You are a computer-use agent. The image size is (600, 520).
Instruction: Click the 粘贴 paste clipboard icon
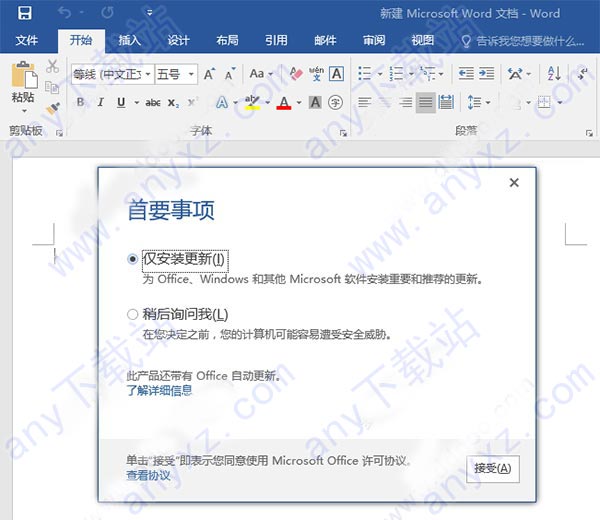[x=24, y=75]
